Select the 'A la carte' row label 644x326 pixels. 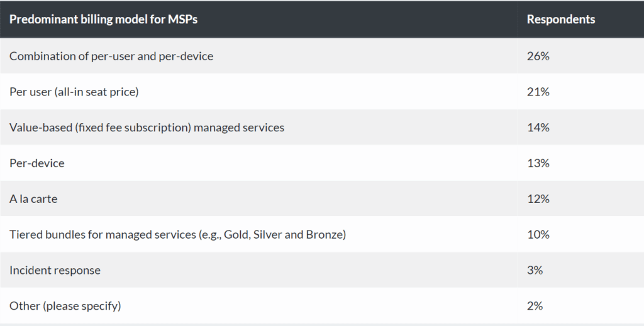33,198
